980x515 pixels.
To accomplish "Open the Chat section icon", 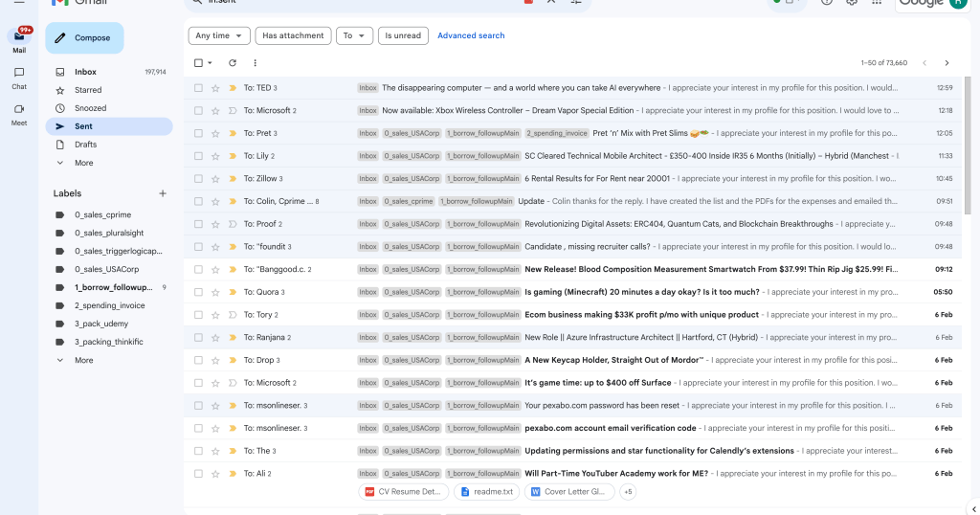I will coord(19,73).
